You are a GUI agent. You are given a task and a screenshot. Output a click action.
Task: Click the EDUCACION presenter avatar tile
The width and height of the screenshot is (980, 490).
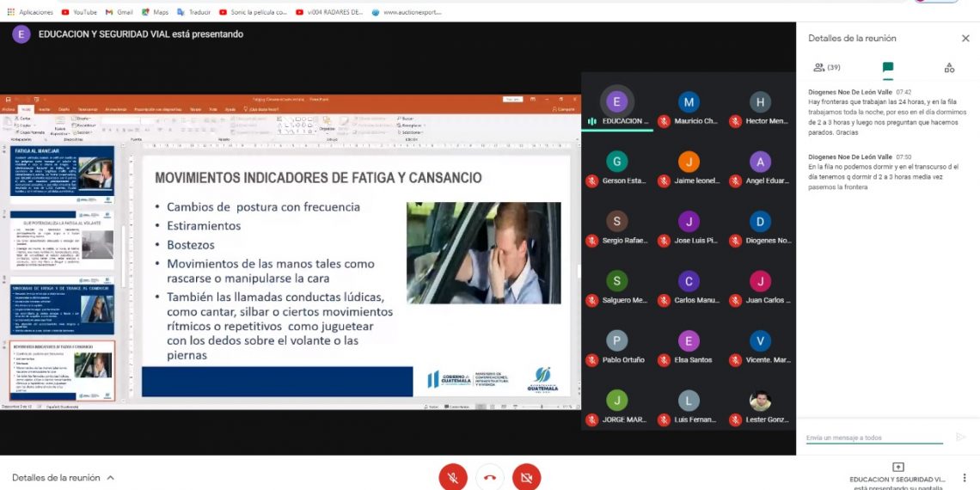click(x=616, y=102)
